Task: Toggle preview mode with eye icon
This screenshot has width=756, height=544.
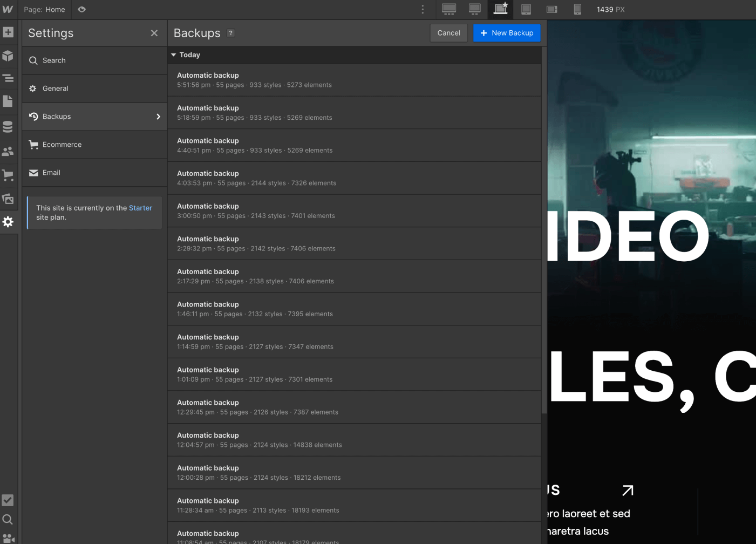Action: point(81,9)
